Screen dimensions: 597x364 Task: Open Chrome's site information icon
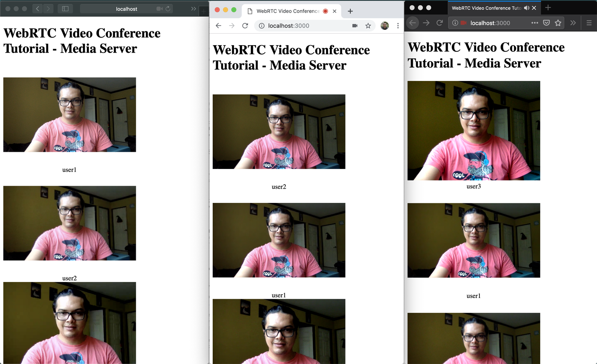(262, 26)
